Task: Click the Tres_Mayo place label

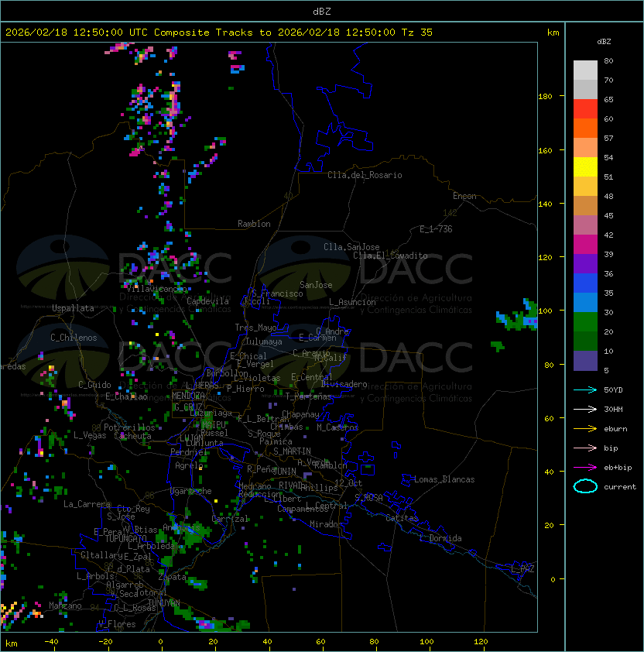Action: point(255,328)
